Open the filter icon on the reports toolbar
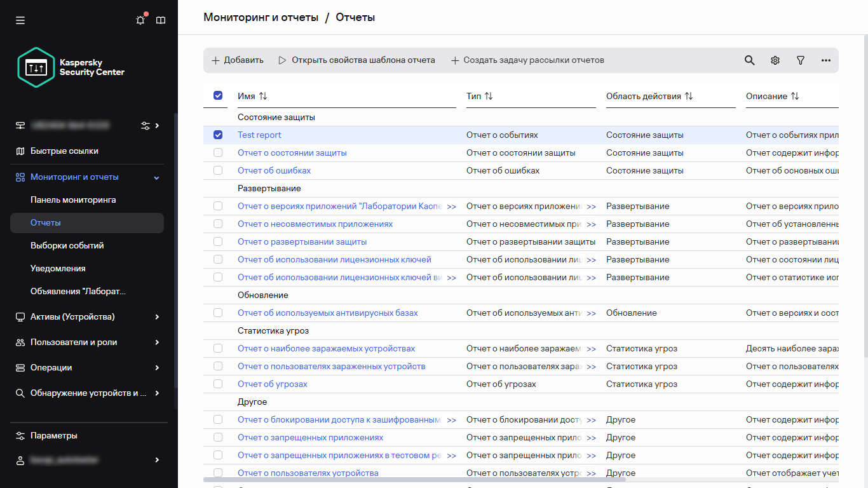Screen dimensions: 868x488 (x=800, y=60)
